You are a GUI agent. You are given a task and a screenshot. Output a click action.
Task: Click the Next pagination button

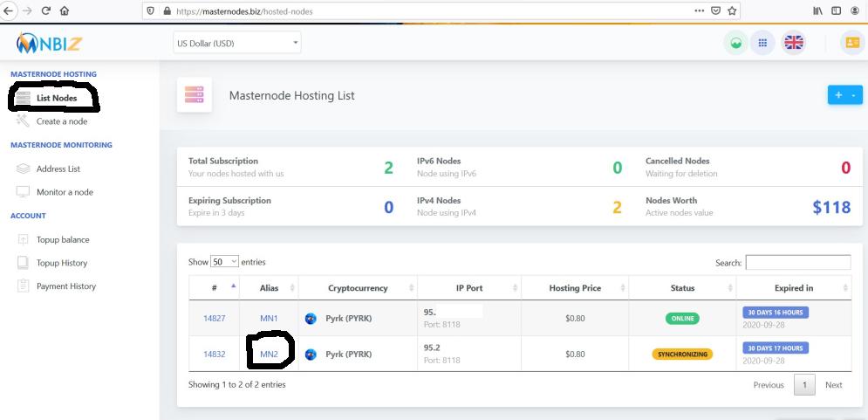pyautogui.click(x=834, y=385)
